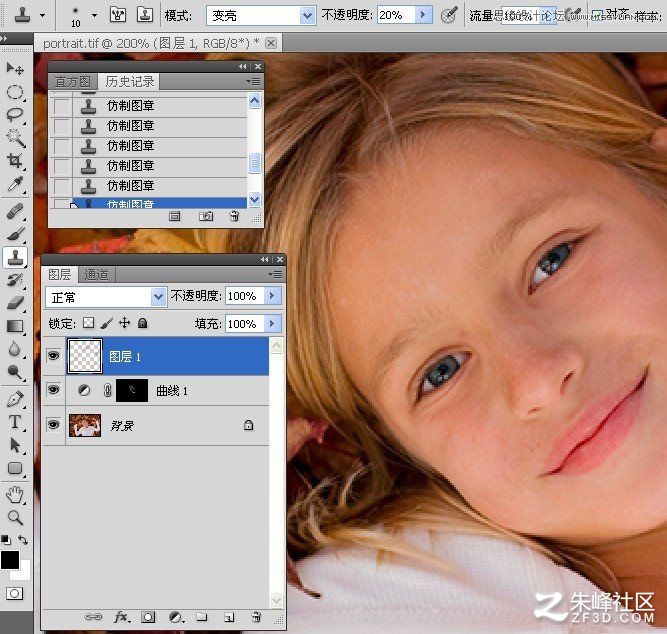Screen dimensions: 667x634
Task: Toggle lock transparent pixels
Action: tap(88, 323)
